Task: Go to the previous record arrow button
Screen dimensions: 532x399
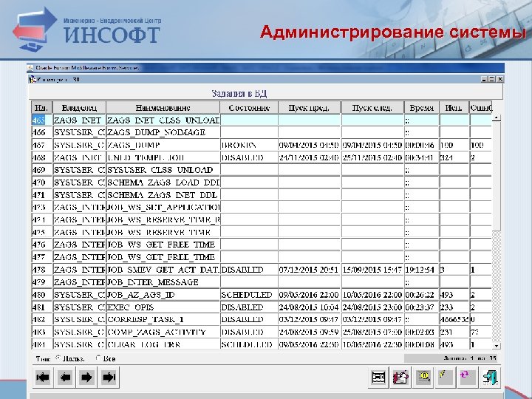Action: coord(65,377)
